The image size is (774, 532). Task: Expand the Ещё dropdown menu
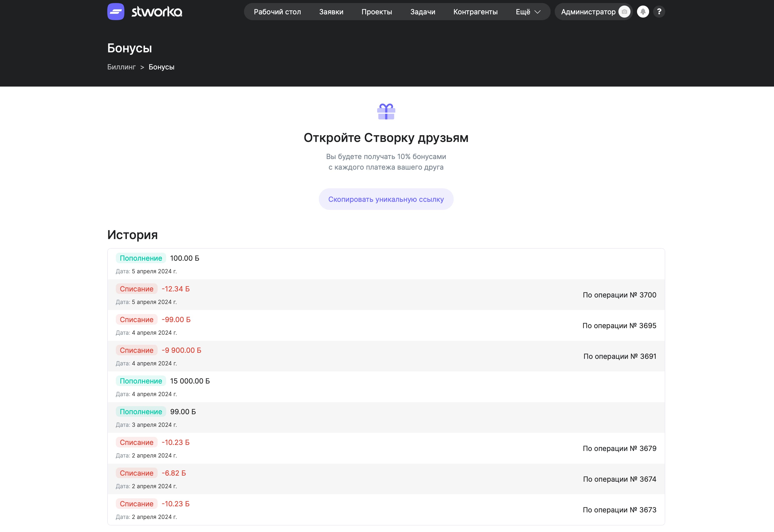pyautogui.click(x=528, y=12)
